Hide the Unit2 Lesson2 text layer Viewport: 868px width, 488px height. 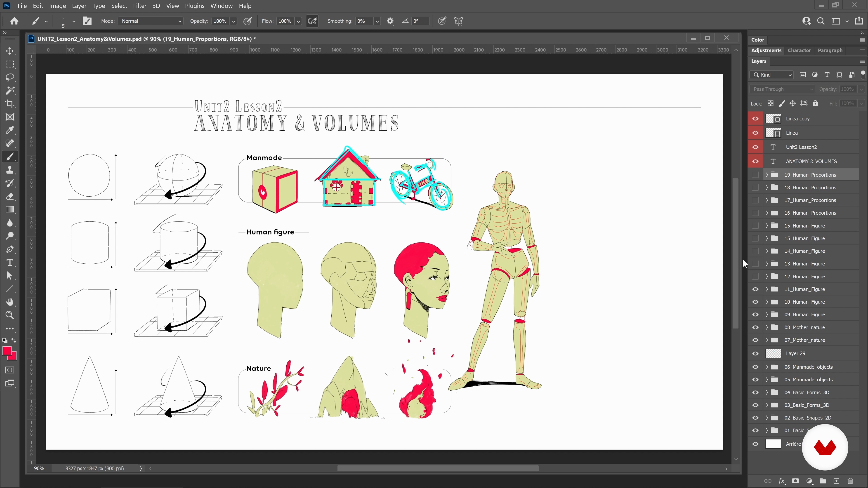[755, 147]
